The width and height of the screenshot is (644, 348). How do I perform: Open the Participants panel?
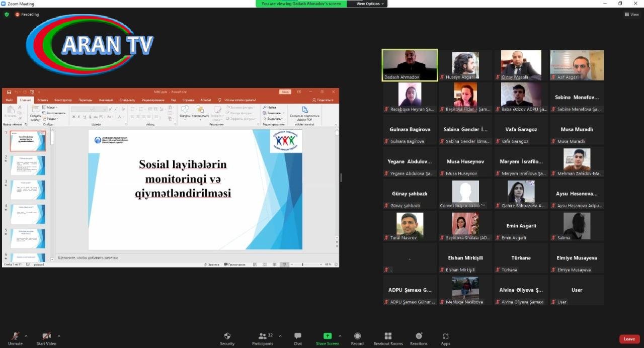coord(262,336)
